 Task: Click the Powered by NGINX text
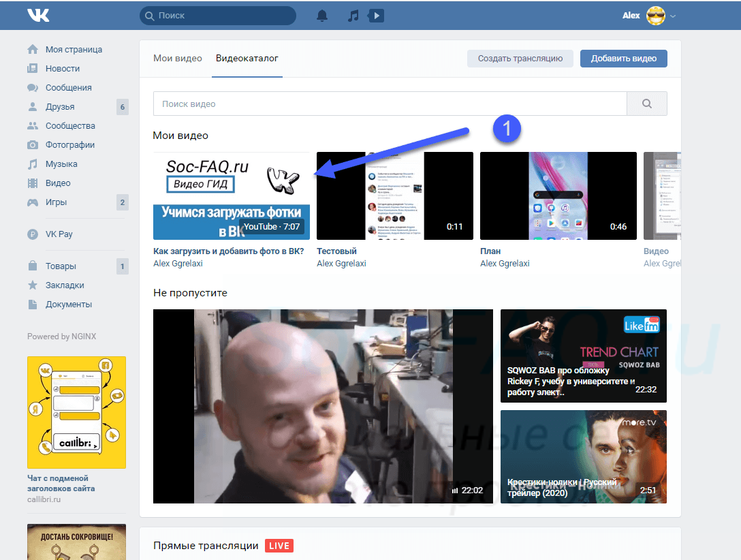(x=61, y=336)
